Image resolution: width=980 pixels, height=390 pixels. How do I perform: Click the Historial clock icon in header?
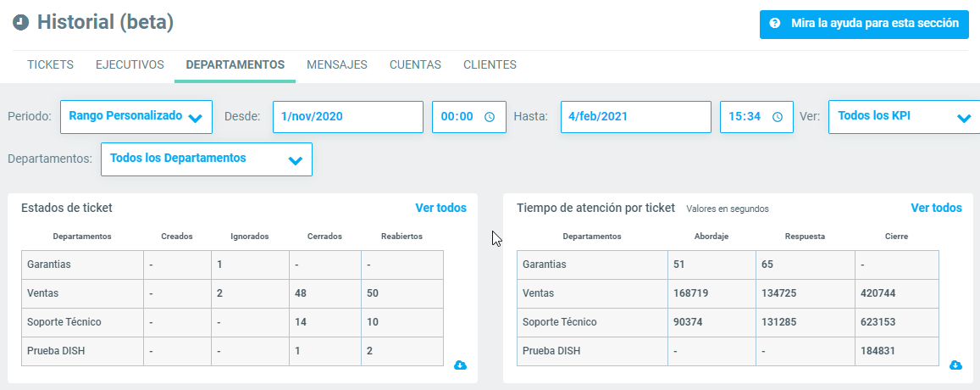21,23
